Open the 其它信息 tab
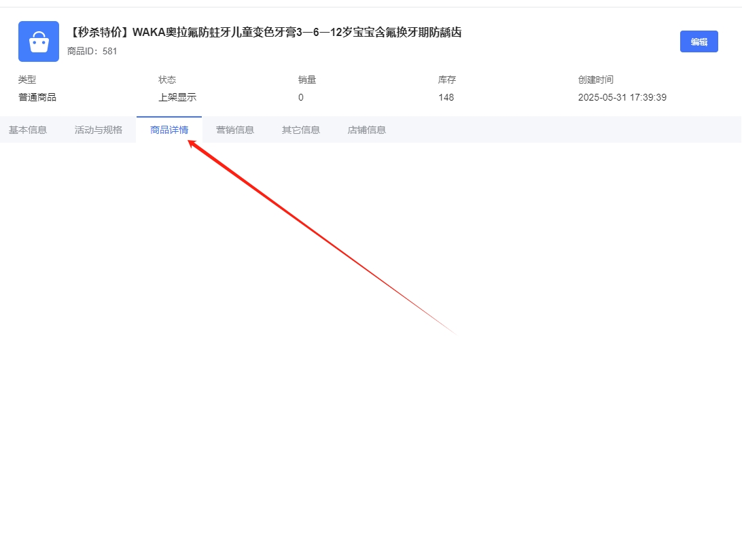Screen dimensions: 742x560 tap(301, 130)
